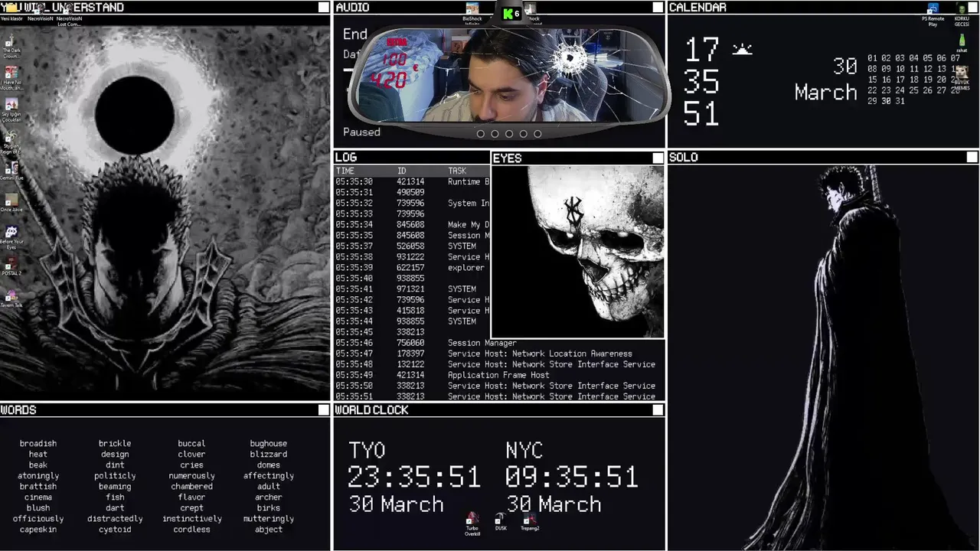Click the New York time 09:35:51
This screenshot has height=551, width=980.
coord(572,478)
